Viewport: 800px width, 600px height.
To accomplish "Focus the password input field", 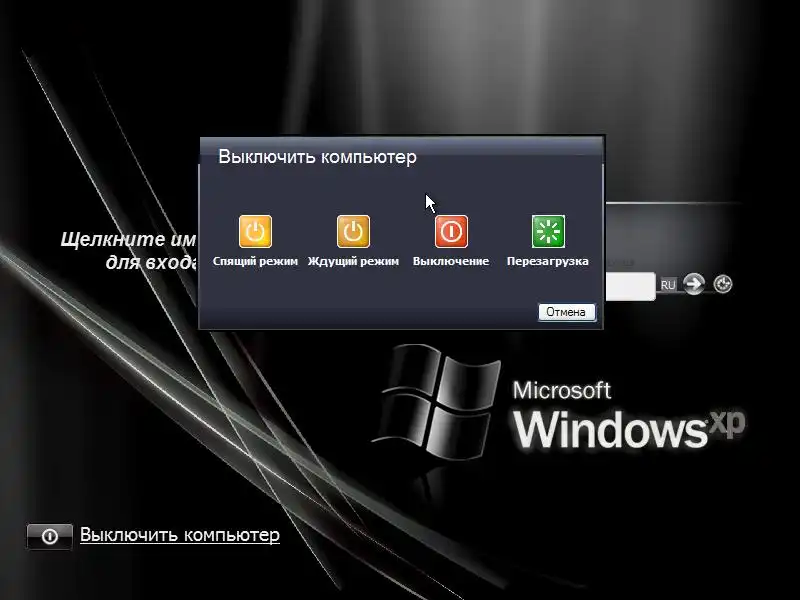I will (x=630, y=286).
